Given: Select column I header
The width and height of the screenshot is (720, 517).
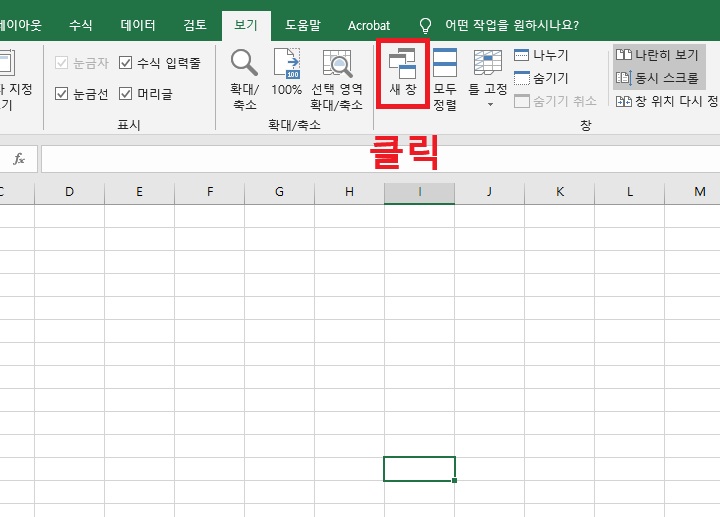Looking at the screenshot, I should click(x=420, y=192).
